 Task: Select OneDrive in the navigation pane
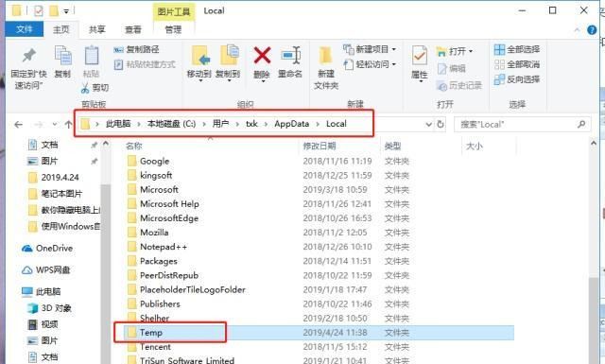(47, 249)
